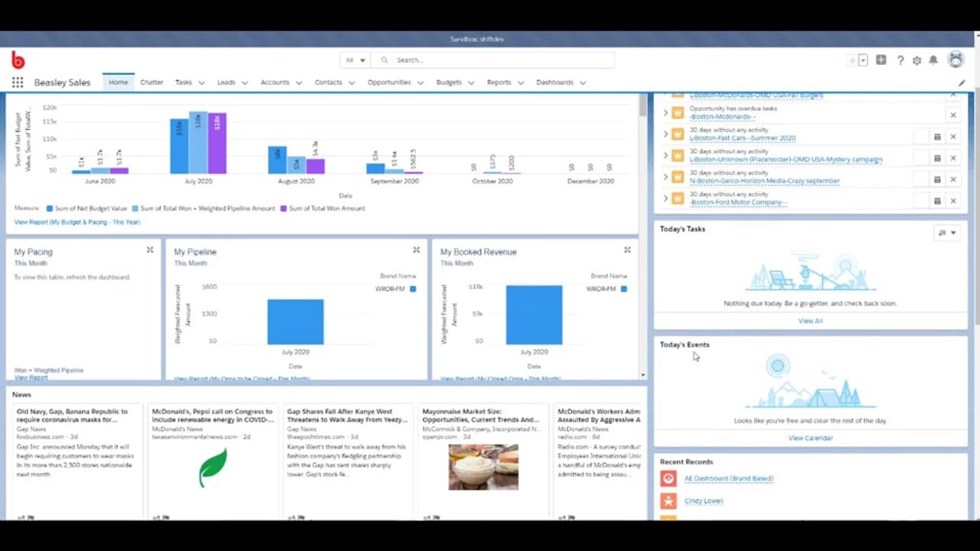This screenshot has height=551, width=980.
Task: Dismiss the OMD USA-Mystery campaign alert
Action: (x=953, y=158)
